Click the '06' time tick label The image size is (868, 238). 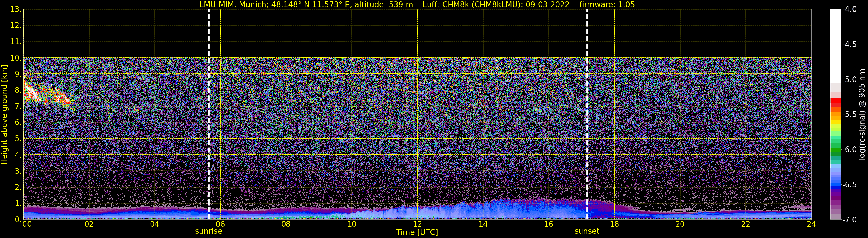click(220, 224)
